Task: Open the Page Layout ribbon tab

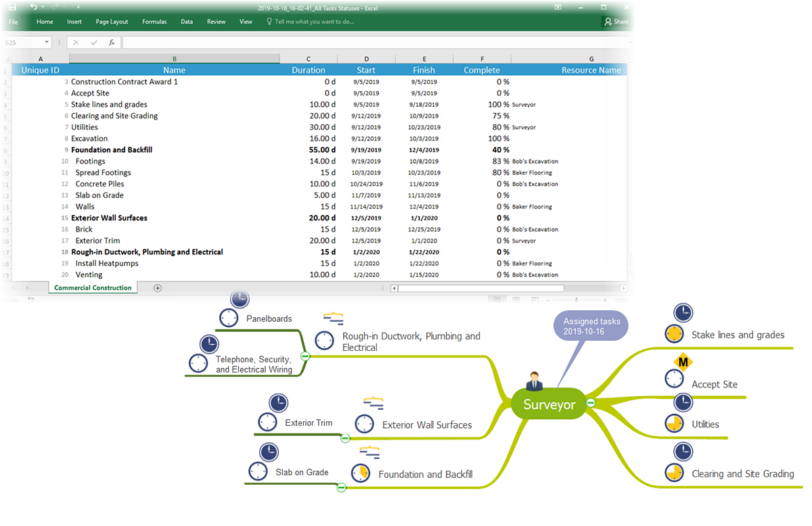Action: [x=112, y=22]
